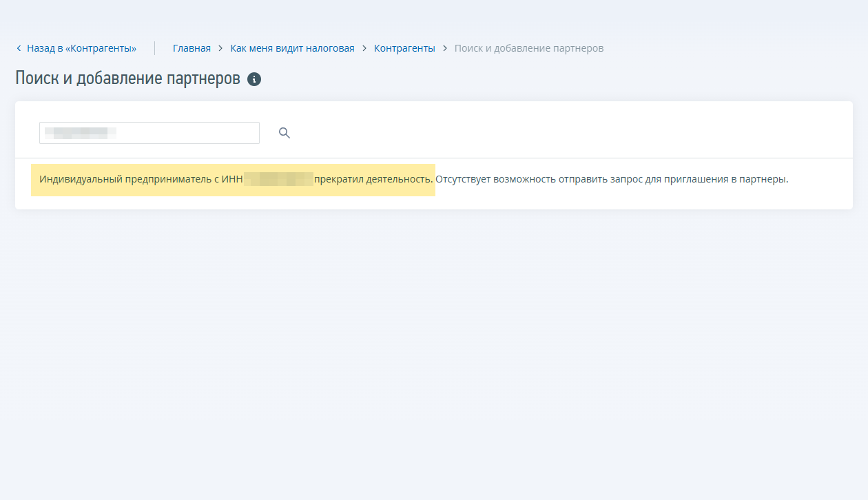This screenshot has height=500, width=868.
Task: Click highlighted text «прекратил деятельность»
Action: (x=373, y=180)
